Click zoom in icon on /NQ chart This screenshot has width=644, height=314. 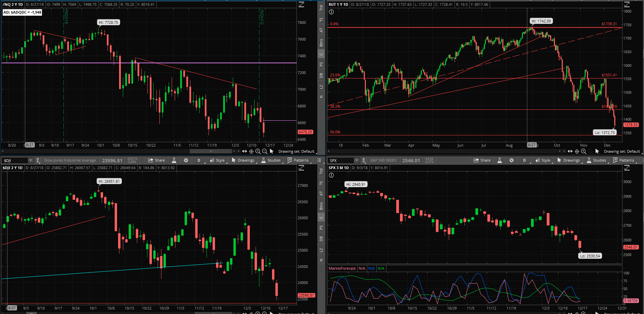pyautogui.click(x=258, y=151)
